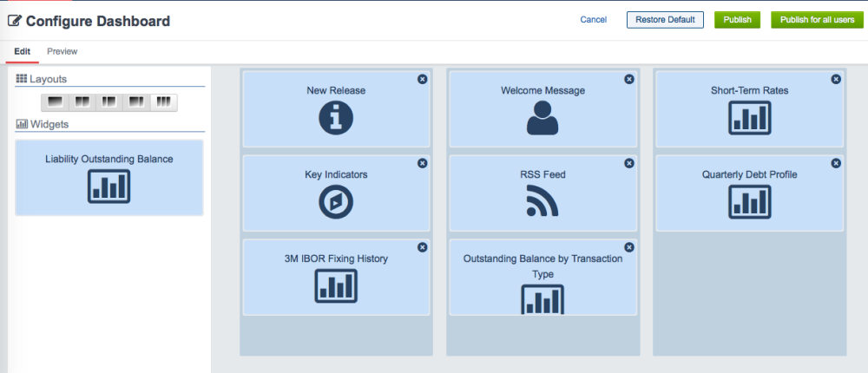Cancel dashboard configuration
Viewport: 868px width, 373px height.
click(594, 20)
